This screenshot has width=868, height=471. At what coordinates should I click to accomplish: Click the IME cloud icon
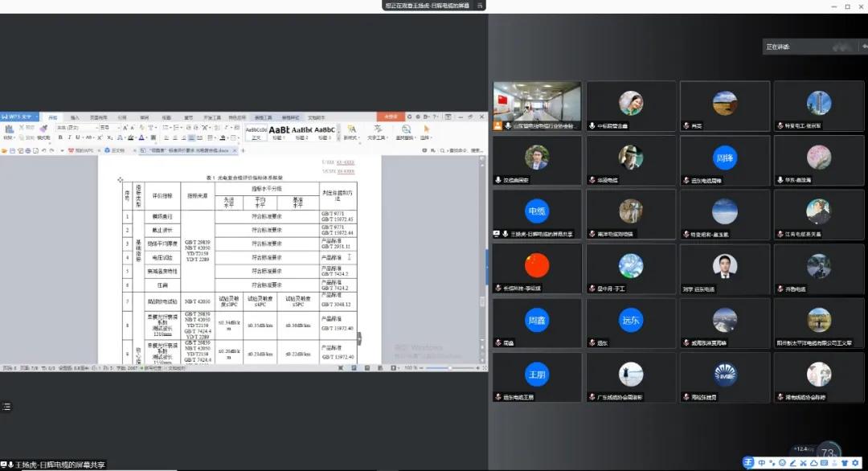pyautogui.click(x=813, y=463)
